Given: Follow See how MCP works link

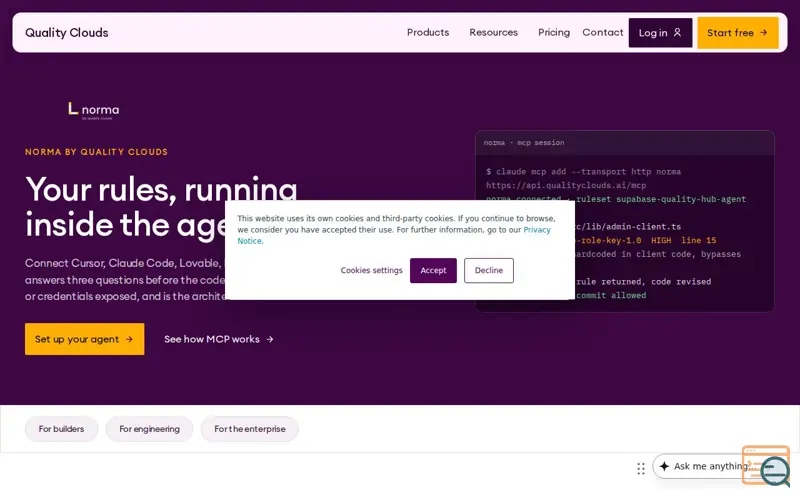Looking at the screenshot, I should point(219,339).
